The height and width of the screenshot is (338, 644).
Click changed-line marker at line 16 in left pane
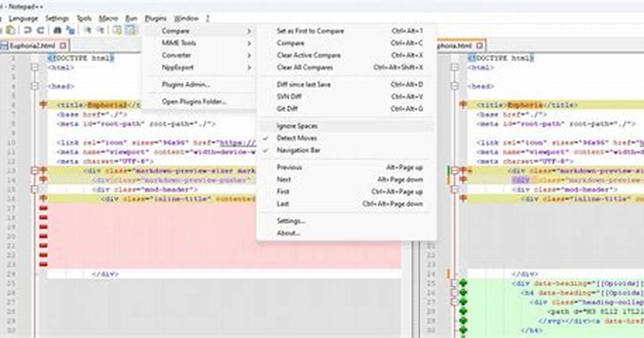43,199
